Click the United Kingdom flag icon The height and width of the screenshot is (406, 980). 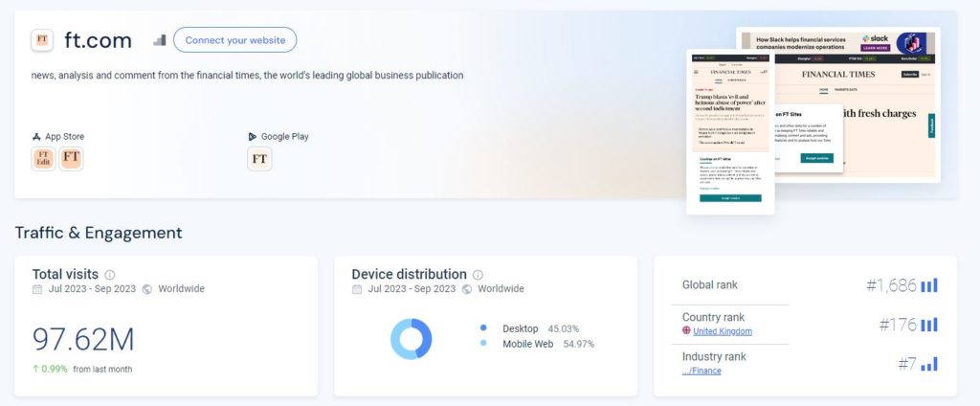click(x=687, y=331)
